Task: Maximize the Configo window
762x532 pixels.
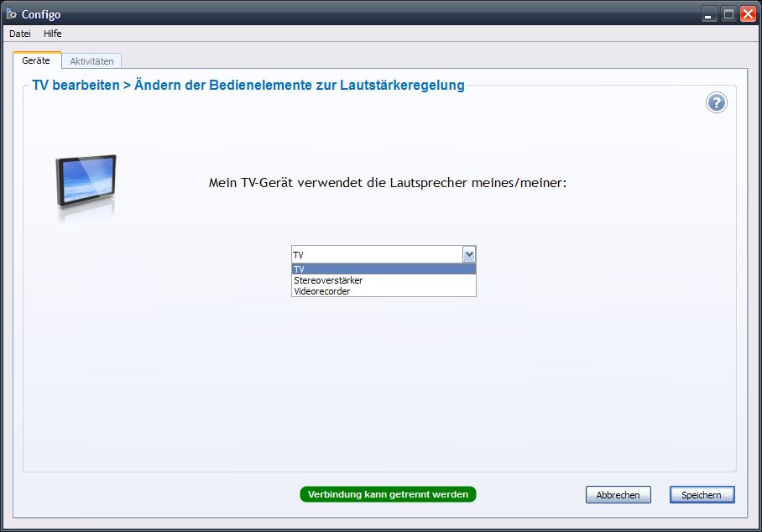Action: point(728,13)
